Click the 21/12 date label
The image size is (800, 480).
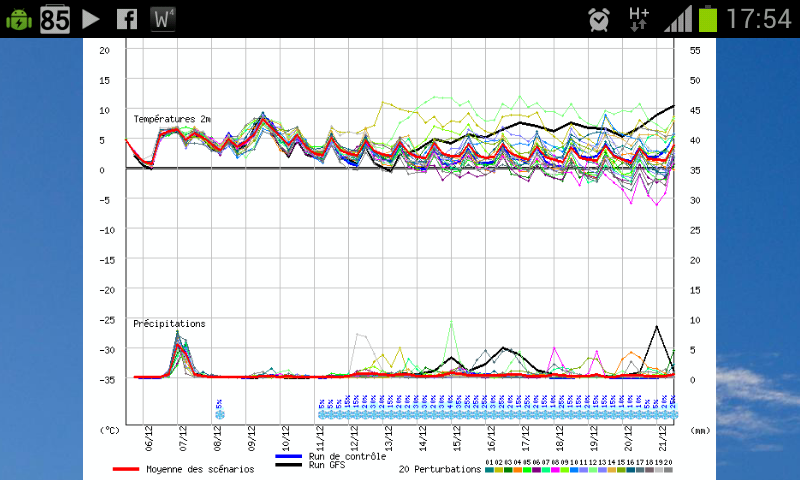click(x=662, y=438)
